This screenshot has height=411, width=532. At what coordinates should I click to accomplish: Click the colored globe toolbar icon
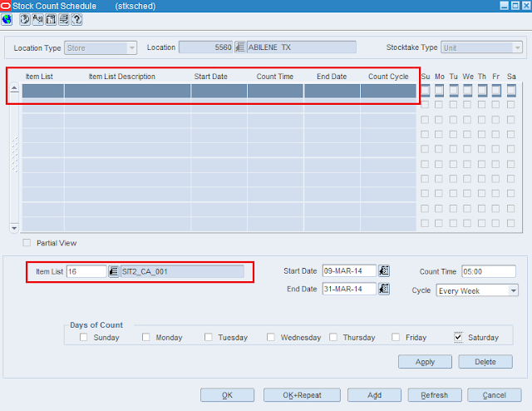7,19
